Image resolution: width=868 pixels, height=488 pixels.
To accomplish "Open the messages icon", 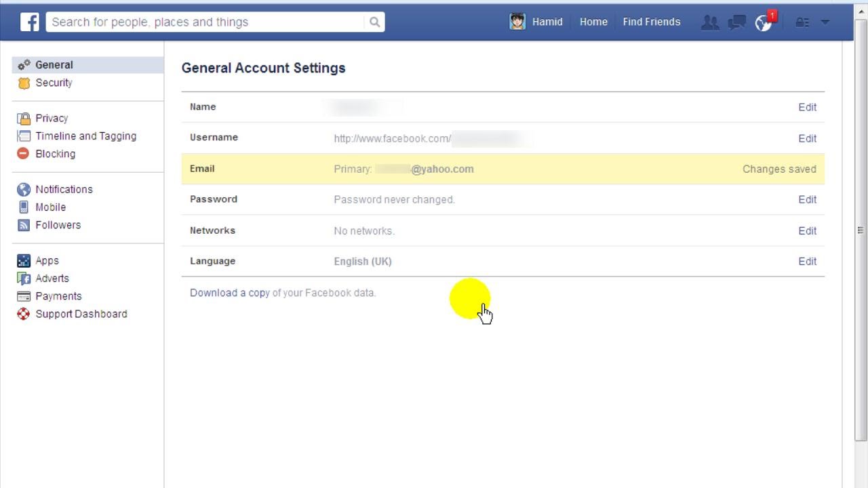I will (736, 22).
